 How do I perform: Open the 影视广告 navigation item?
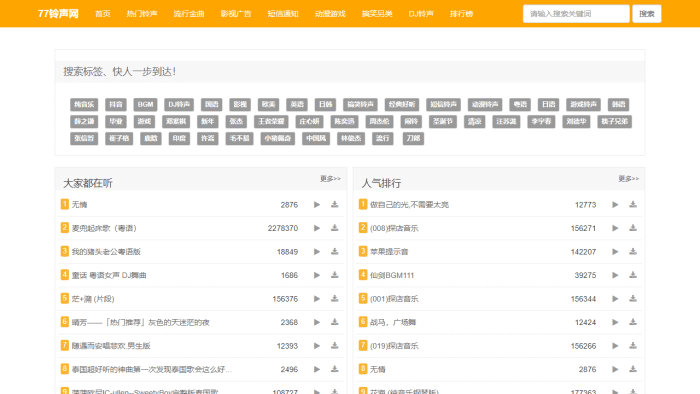click(236, 14)
